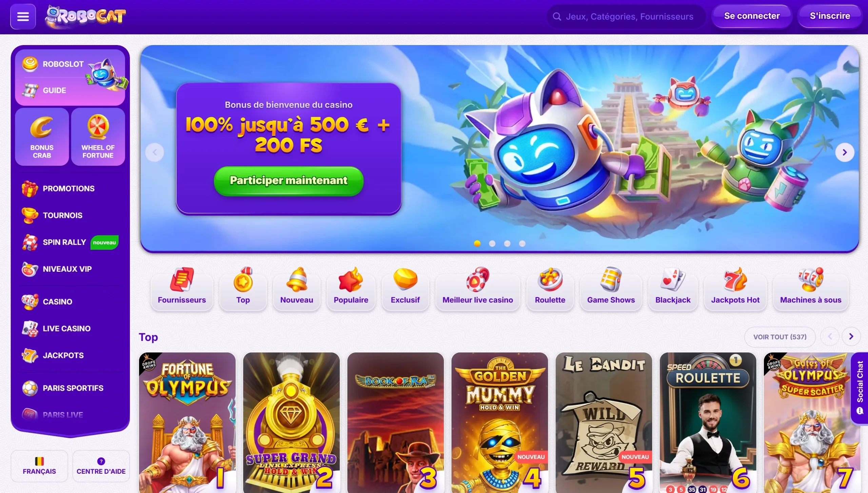The height and width of the screenshot is (493, 868).
Task: Open the Wheel of Fortune tile
Action: pyautogui.click(x=98, y=137)
